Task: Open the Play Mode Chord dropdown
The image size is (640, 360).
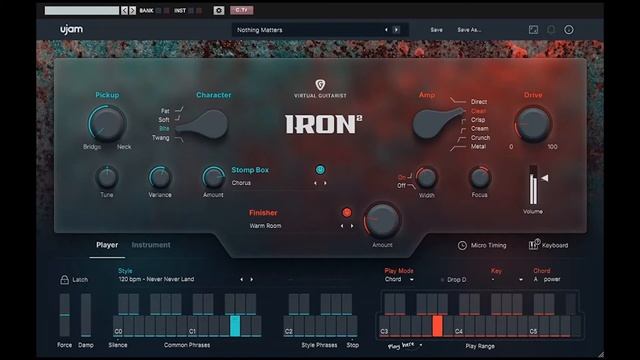Action: pyautogui.click(x=399, y=280)
